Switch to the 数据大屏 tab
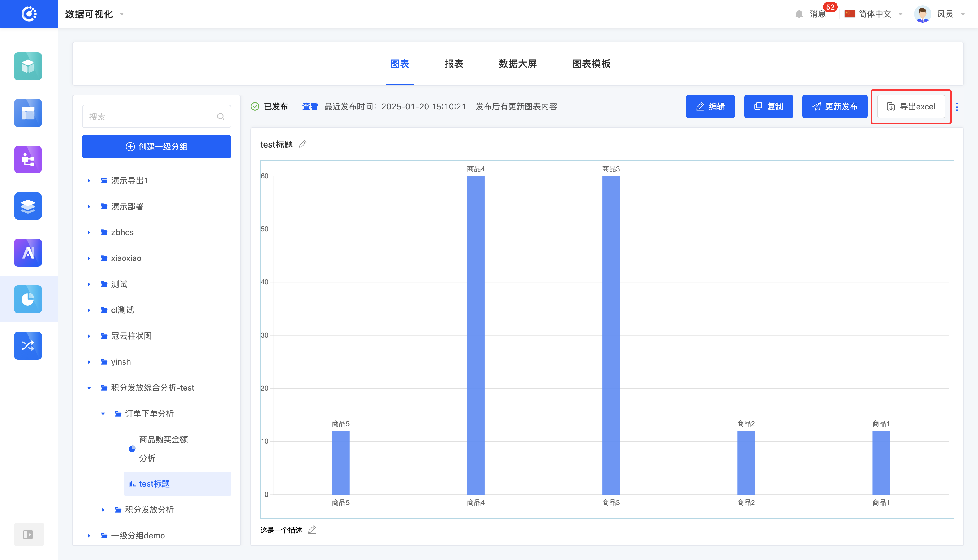 (x=518, y=63)
